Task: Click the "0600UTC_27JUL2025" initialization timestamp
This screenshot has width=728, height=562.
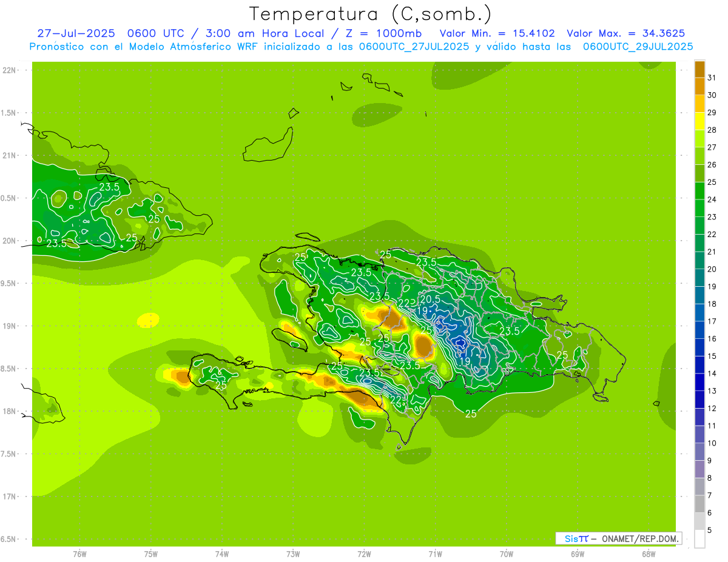Action: coord(414,47)
